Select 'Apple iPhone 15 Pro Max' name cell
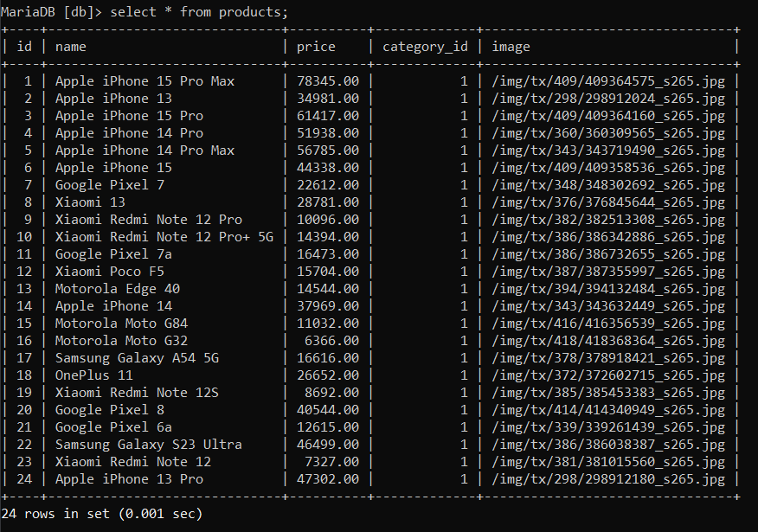This screenshot has width=758, height=532. pyautogui.click(x=145, y=81)
